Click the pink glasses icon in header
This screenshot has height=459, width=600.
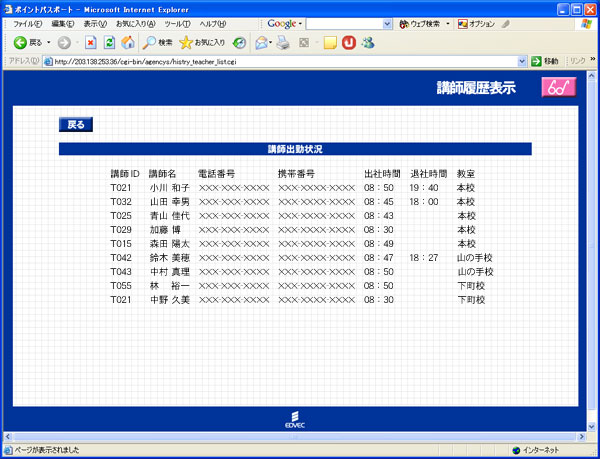point(559,87)
